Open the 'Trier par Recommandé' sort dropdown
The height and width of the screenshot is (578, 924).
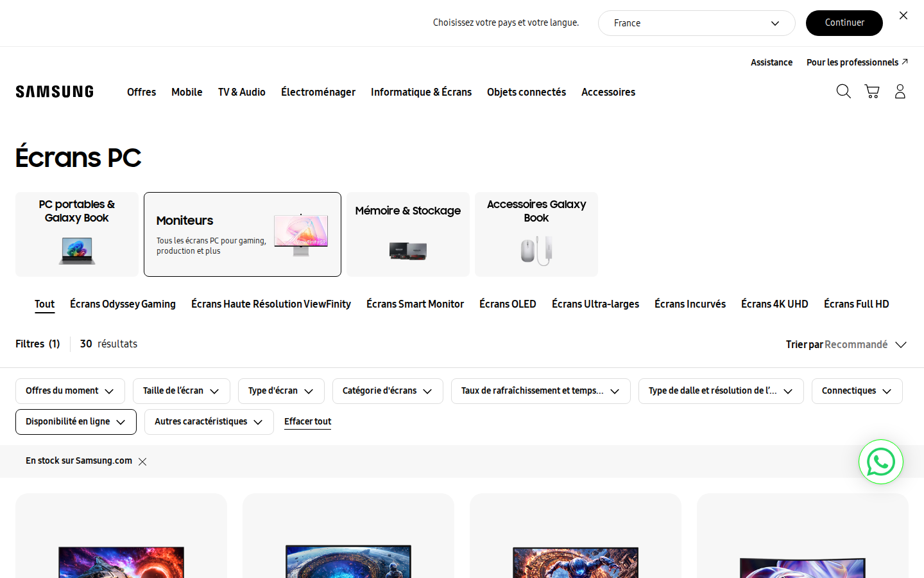(x=846, y=345)
